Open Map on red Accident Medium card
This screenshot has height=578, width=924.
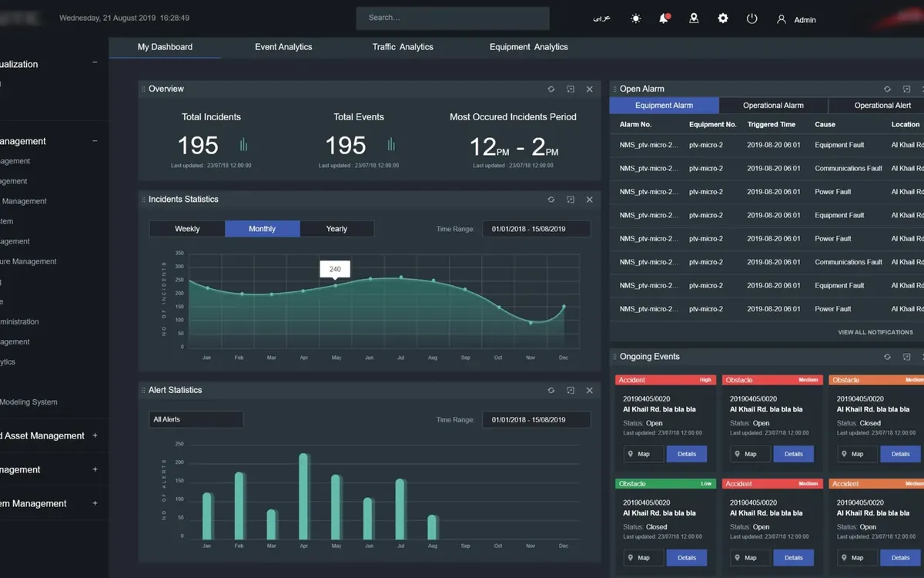[750, 557]
